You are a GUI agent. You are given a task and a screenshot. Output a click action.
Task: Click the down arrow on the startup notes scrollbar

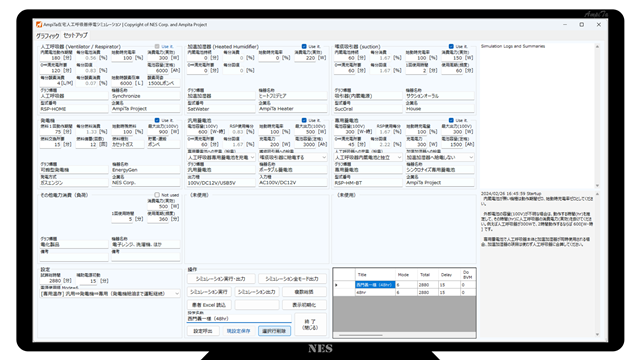597,334
